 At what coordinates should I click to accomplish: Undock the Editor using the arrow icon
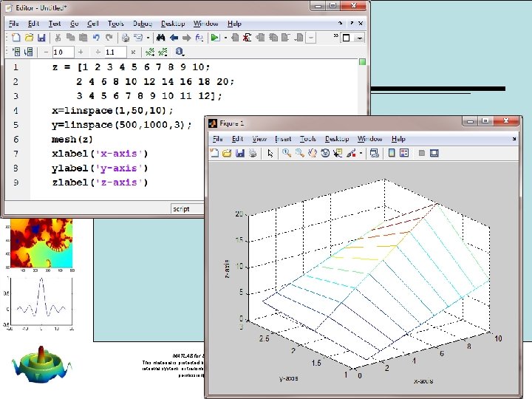341,23
